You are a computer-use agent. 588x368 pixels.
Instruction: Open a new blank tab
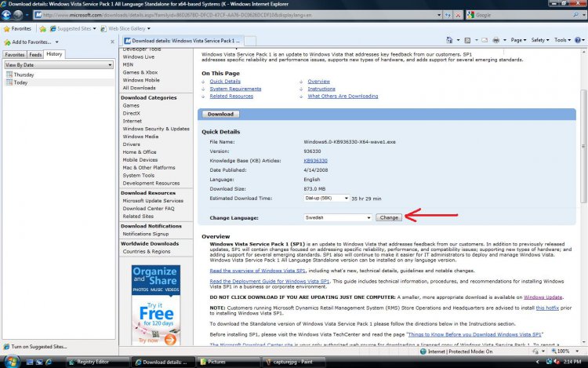pos(250,41)
